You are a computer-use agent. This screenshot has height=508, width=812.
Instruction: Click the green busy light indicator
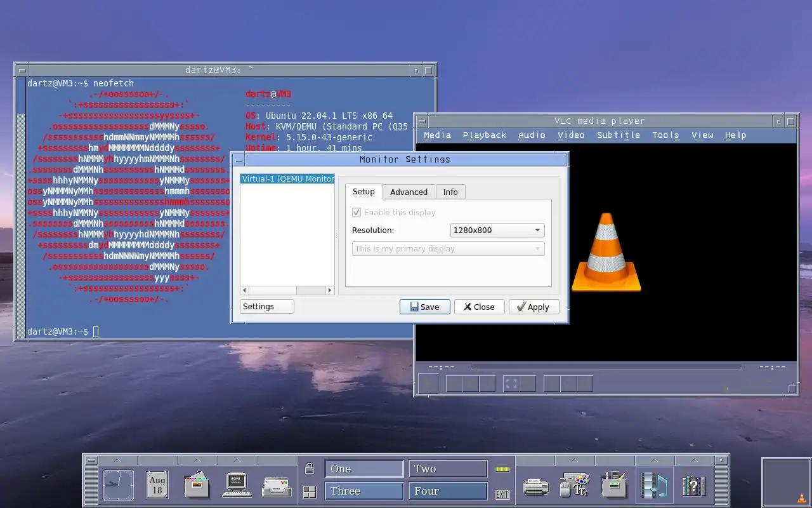502,469
